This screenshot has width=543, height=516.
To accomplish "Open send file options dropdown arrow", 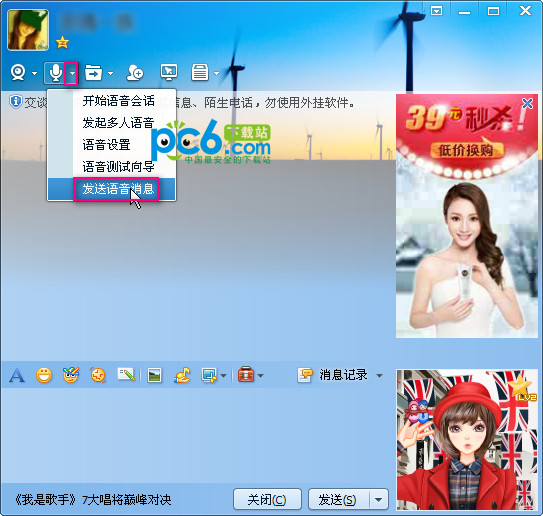I will point(110,73).
